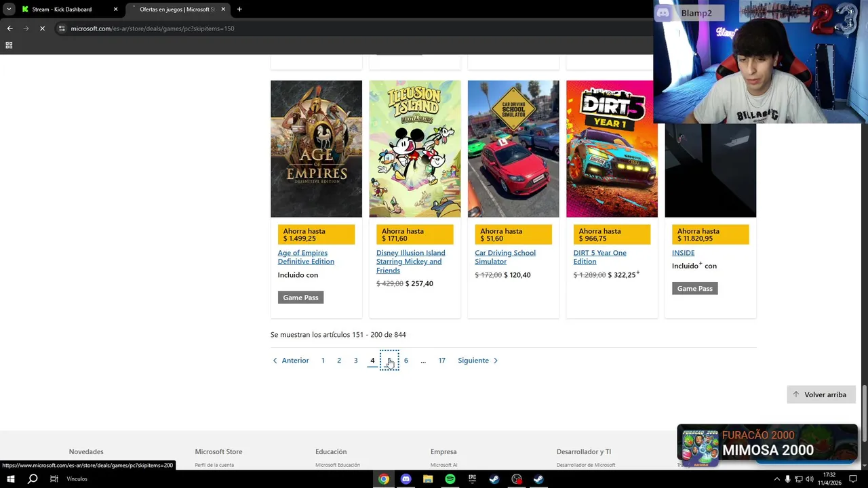This screenshot has width=868, height=488.
Task: Open Chrome from the taskbar
Action: (384, 479)
